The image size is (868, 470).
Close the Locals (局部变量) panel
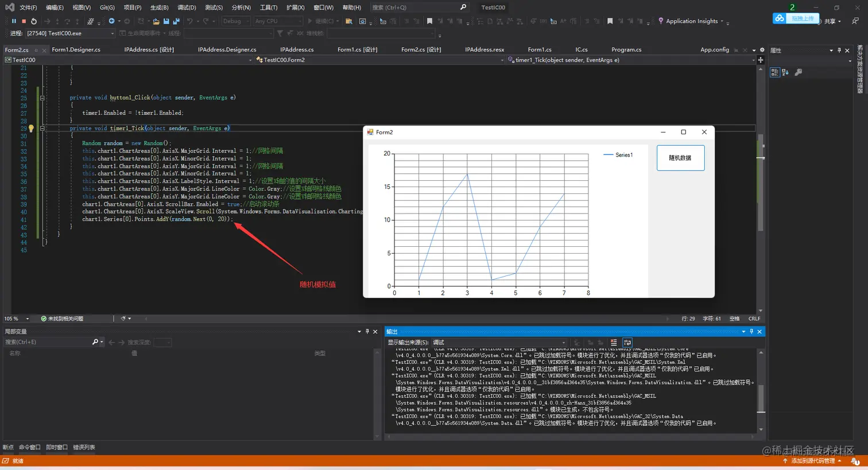tap(375, 332)
